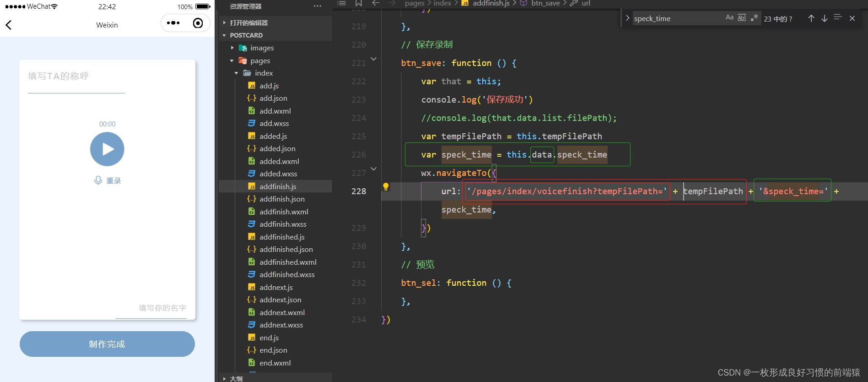Image resolution: width=868 pixels, height=382 pixels.
Task: Go to previous match arrow
Action: tap(811, 18)
